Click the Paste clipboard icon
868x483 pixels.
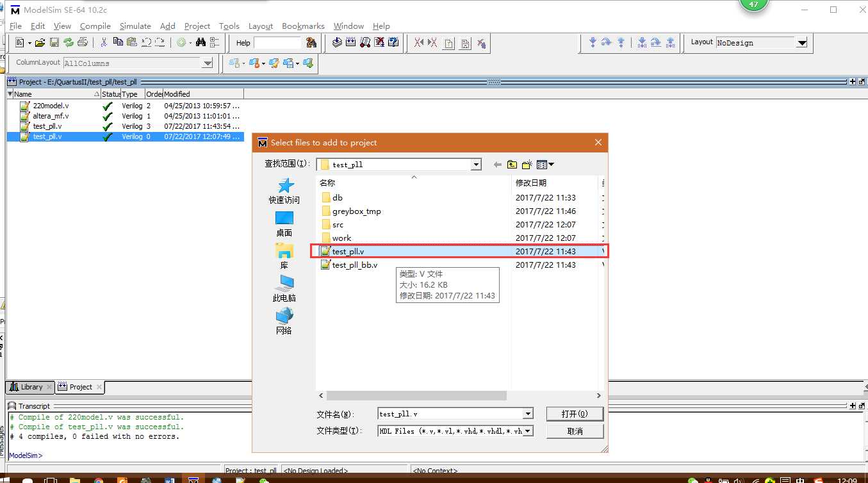point(131,43)
